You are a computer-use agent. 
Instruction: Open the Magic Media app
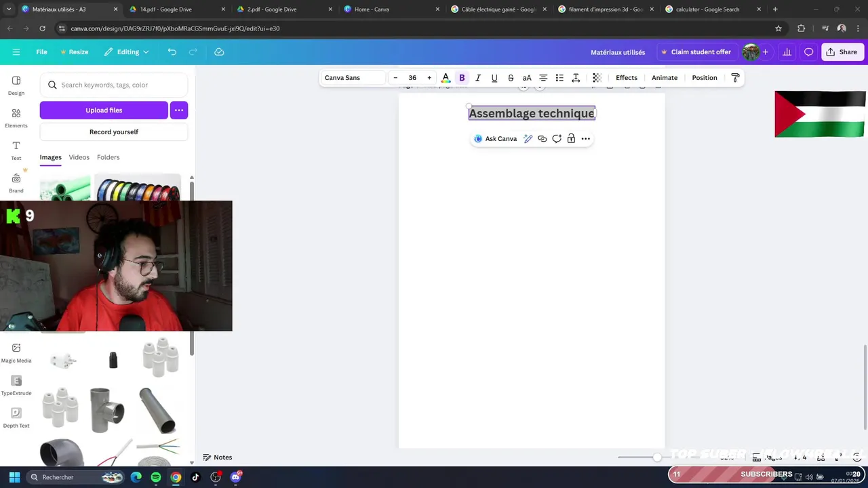(x=16, y=352)
